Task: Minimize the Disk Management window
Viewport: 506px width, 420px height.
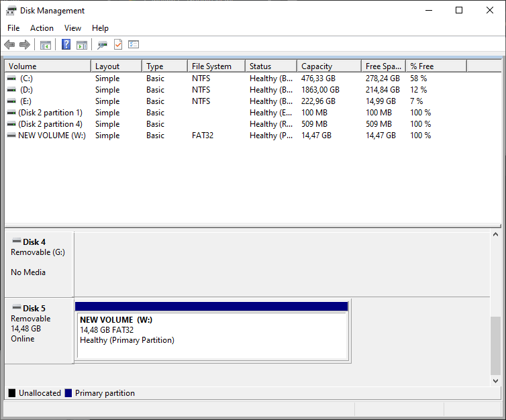Action: tap(429, 10)
